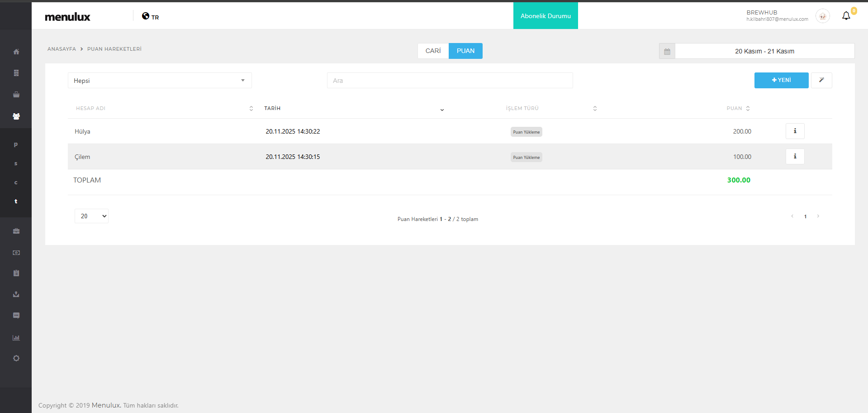Image resolution: width=868 pixels, height=413 pixels.
Task: Select the PUAN tab
Action: click(x=465, y=51)
